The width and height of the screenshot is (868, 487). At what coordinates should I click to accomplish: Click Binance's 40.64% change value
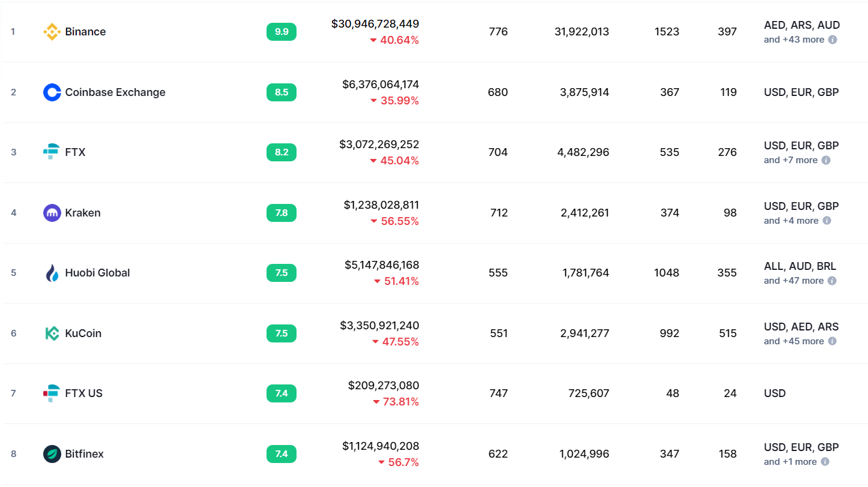tap(399, 40)
